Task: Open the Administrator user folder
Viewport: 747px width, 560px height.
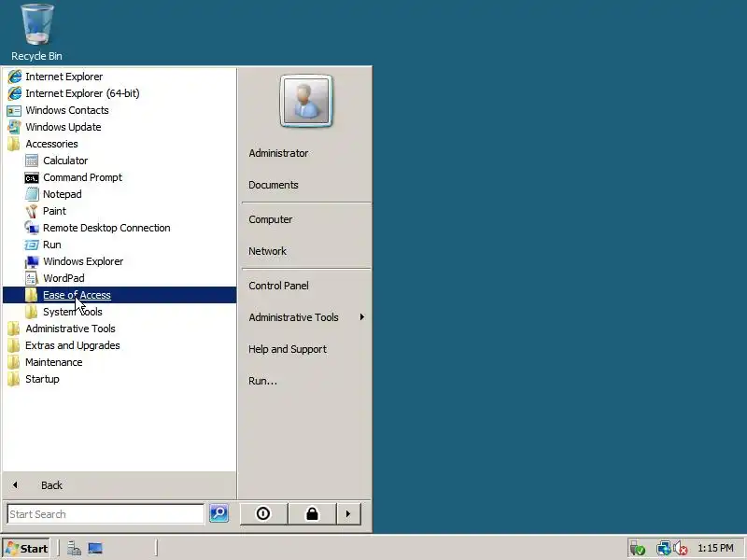Action: (x=306, y=153)
